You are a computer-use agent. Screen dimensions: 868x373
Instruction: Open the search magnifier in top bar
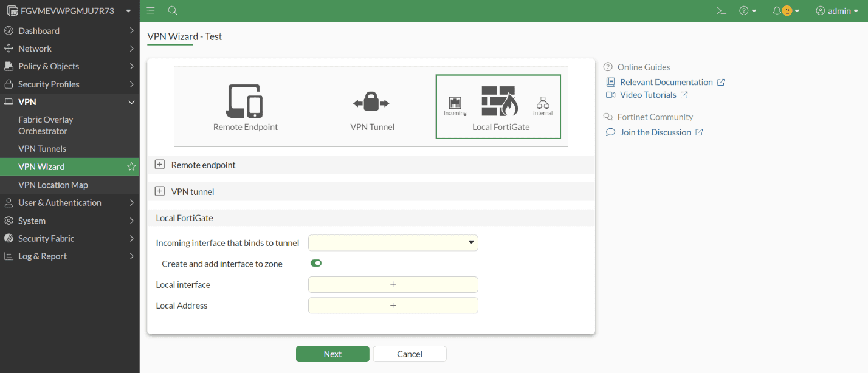click(173, 11)
